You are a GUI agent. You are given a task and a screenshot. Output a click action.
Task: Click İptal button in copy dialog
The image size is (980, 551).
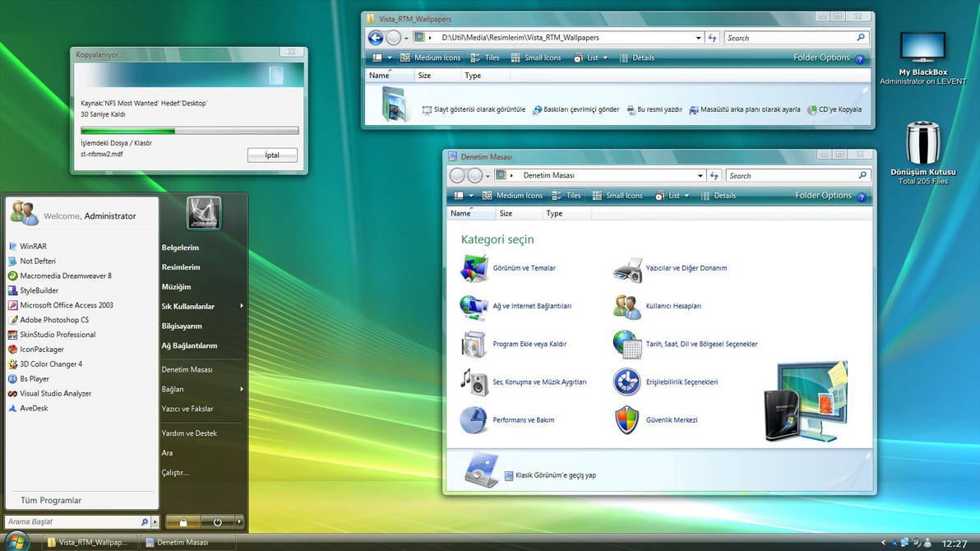coord(272,154)
